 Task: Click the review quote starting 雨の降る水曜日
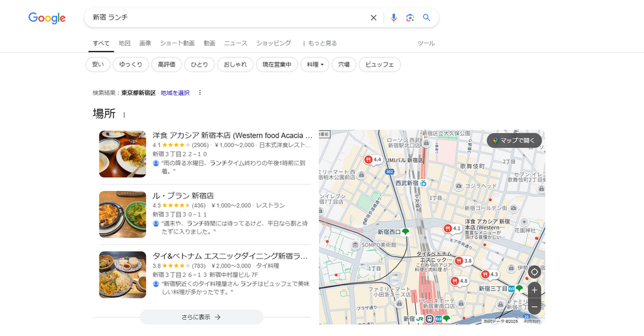tap(233, 167)
